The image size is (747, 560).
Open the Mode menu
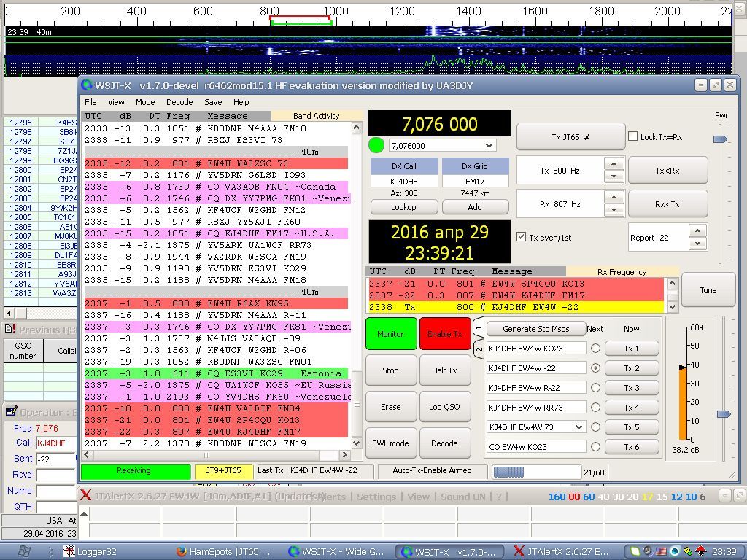pyautogui.click(x=145, y=102)
